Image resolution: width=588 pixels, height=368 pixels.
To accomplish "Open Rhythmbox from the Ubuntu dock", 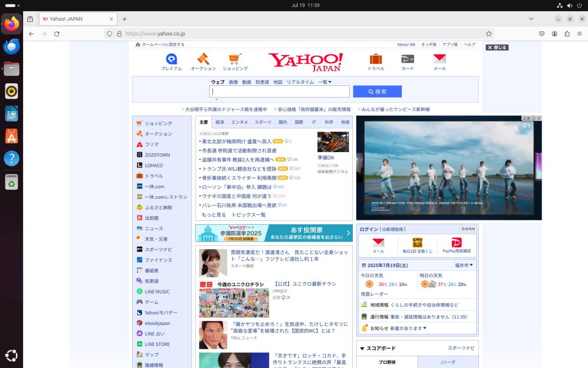I will coord(11,91).
